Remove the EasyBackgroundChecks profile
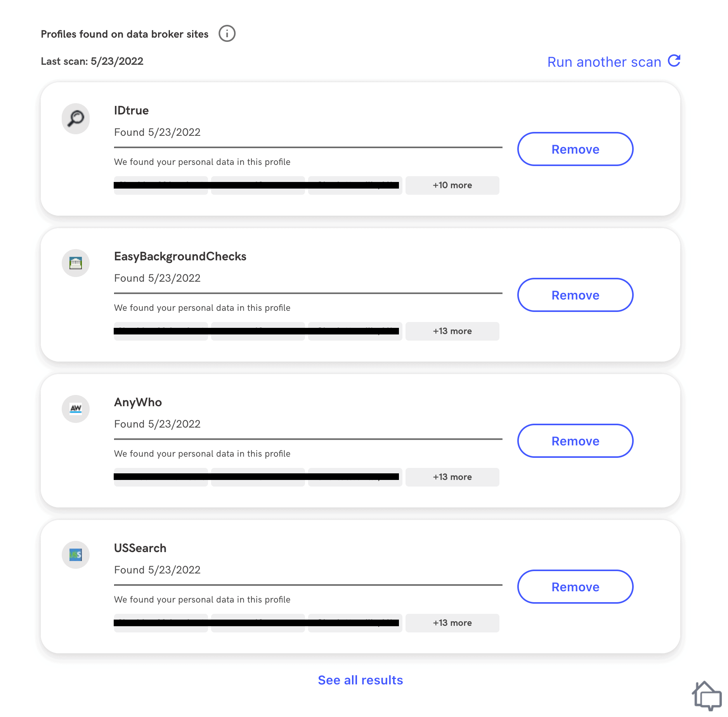Screen dimensions: 728x717 pos(575,295)
